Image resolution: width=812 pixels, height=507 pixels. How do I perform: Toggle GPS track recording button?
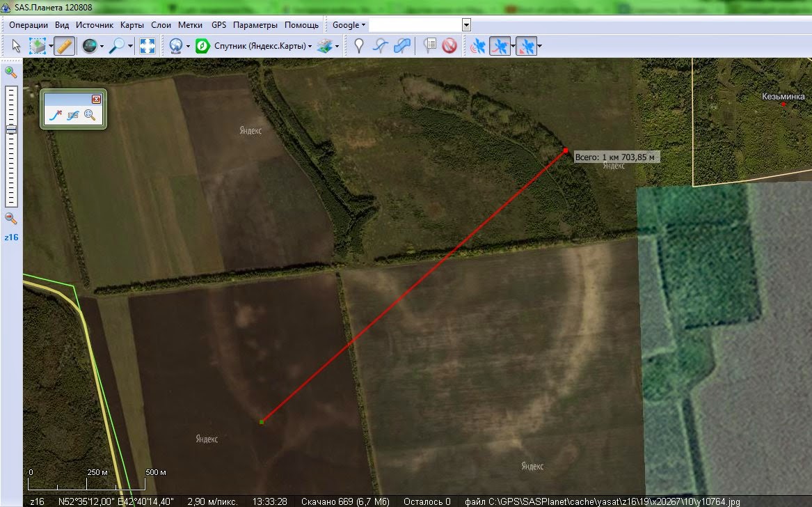[500, 46]
